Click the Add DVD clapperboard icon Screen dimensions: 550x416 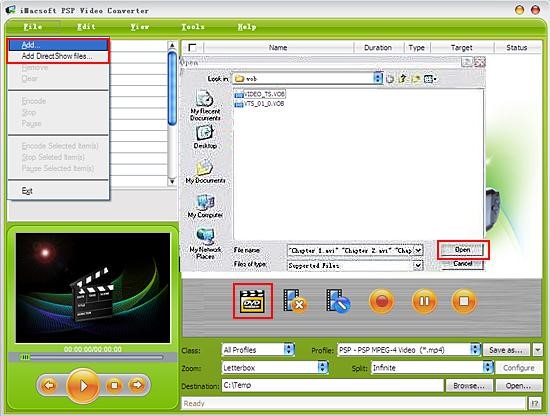pos(252,301)
